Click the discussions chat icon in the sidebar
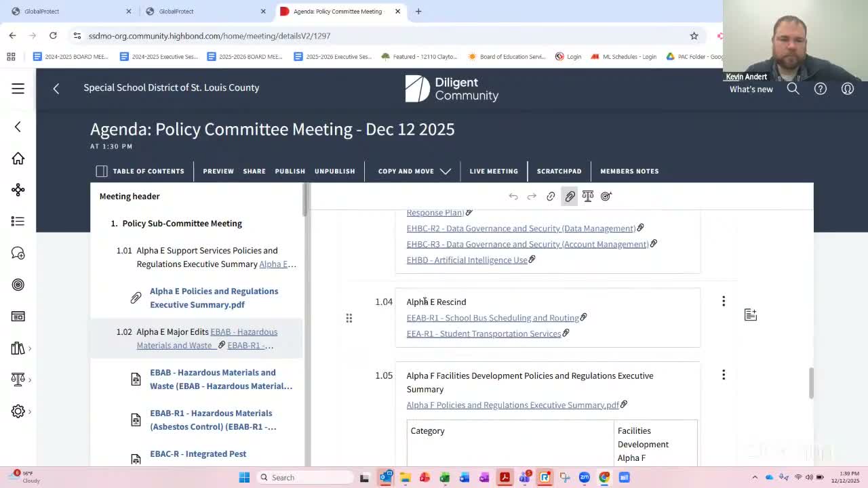 (18, 252)
